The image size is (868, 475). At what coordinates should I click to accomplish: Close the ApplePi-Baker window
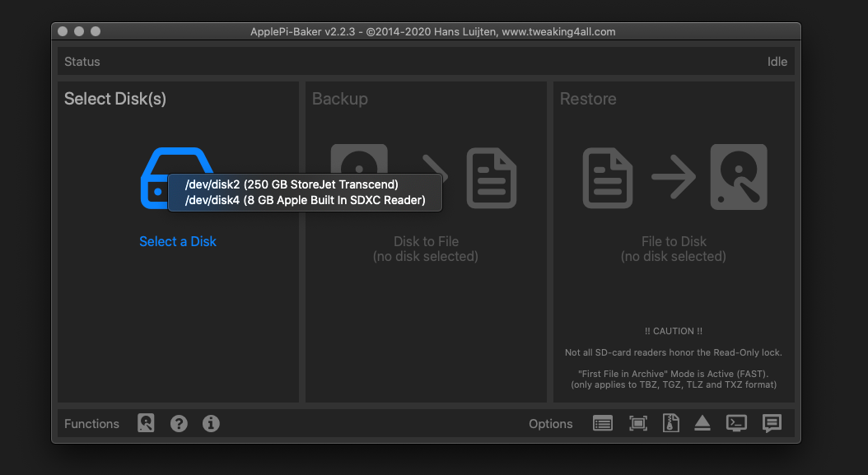coord(63,31)
